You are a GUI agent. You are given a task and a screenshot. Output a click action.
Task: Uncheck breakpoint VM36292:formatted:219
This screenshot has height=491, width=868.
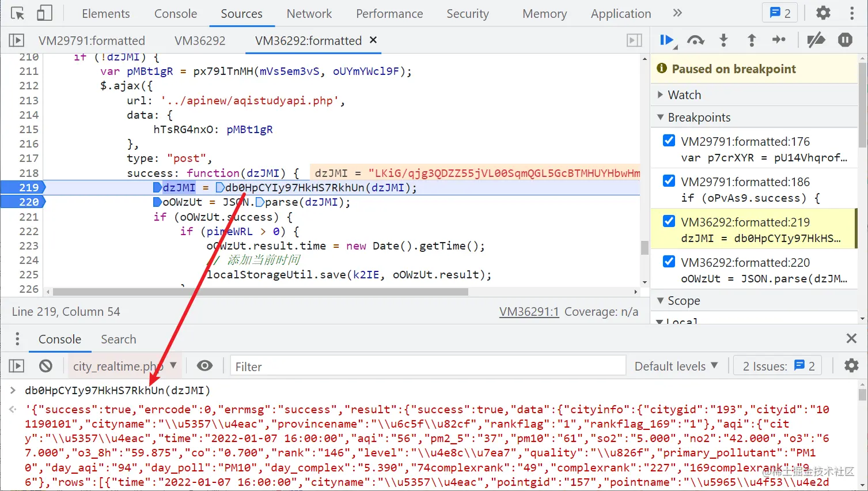[669, 221]
